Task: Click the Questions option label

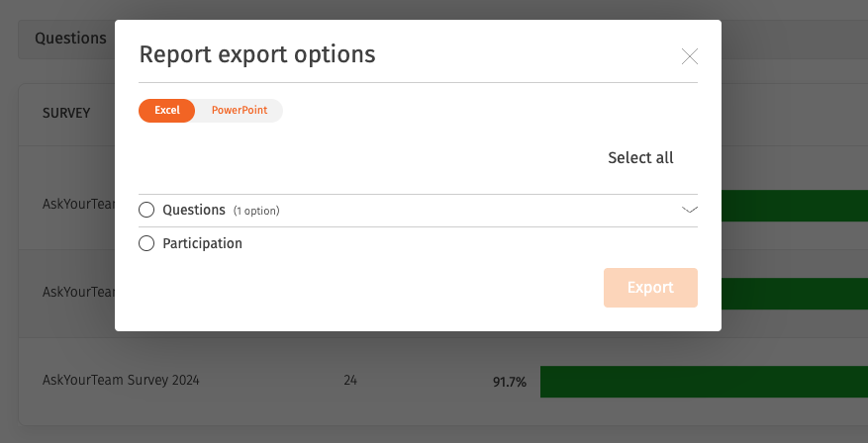Action: point(194,211)
